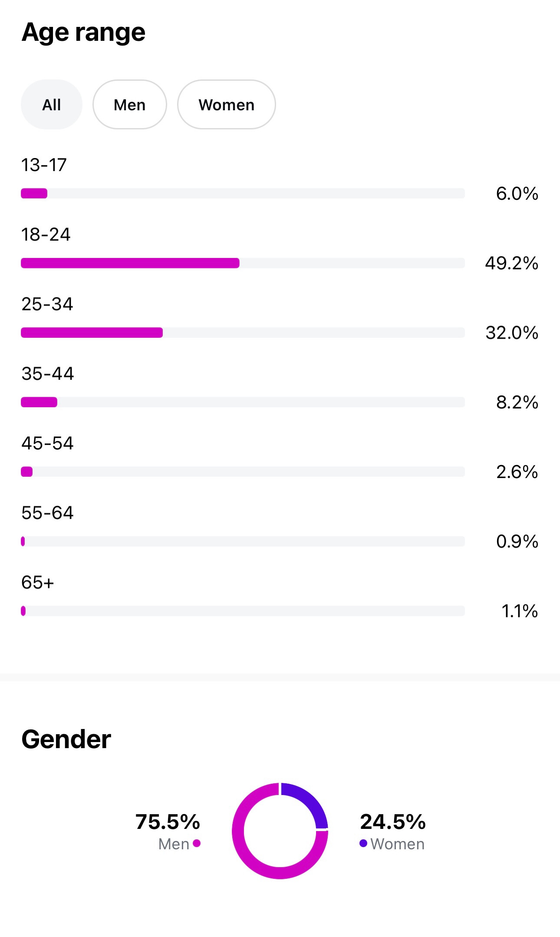Click the 24.5% Women percentage

(x=393, y=822)
